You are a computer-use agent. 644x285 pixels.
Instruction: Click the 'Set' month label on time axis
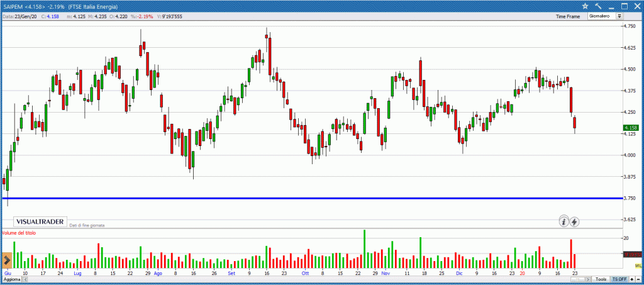coord(232,272)
